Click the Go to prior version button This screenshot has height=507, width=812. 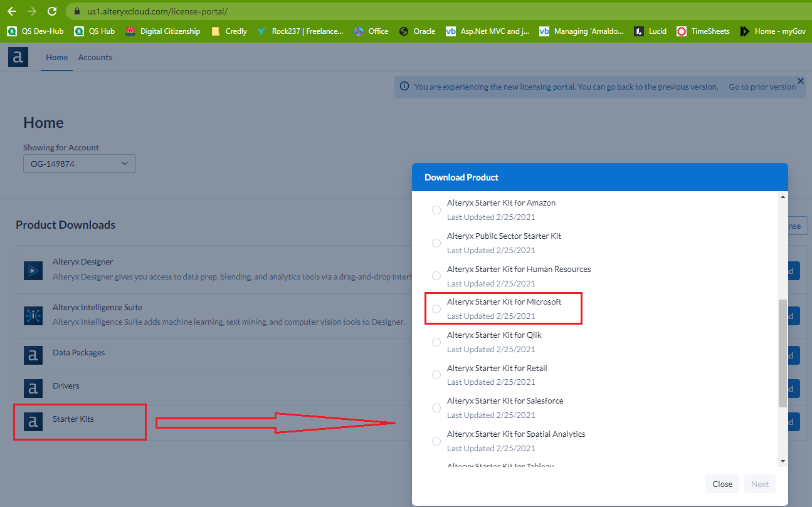click(762, 86)
